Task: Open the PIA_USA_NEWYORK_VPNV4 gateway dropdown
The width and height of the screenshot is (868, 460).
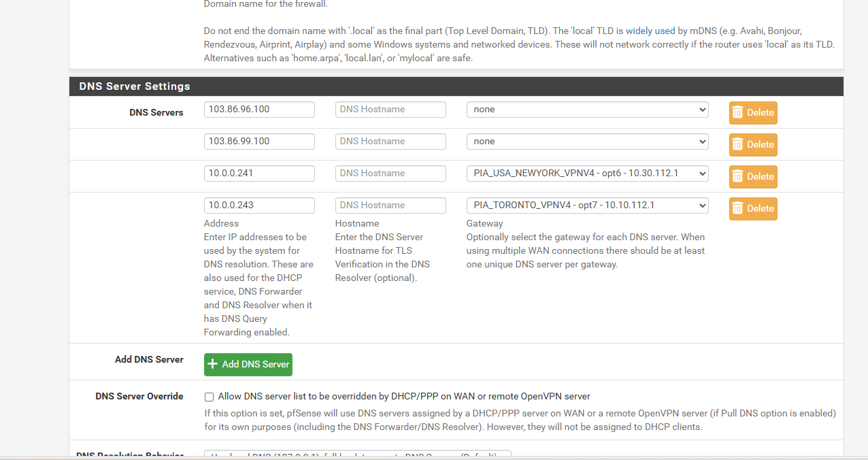Action: (x=587, y=174)
